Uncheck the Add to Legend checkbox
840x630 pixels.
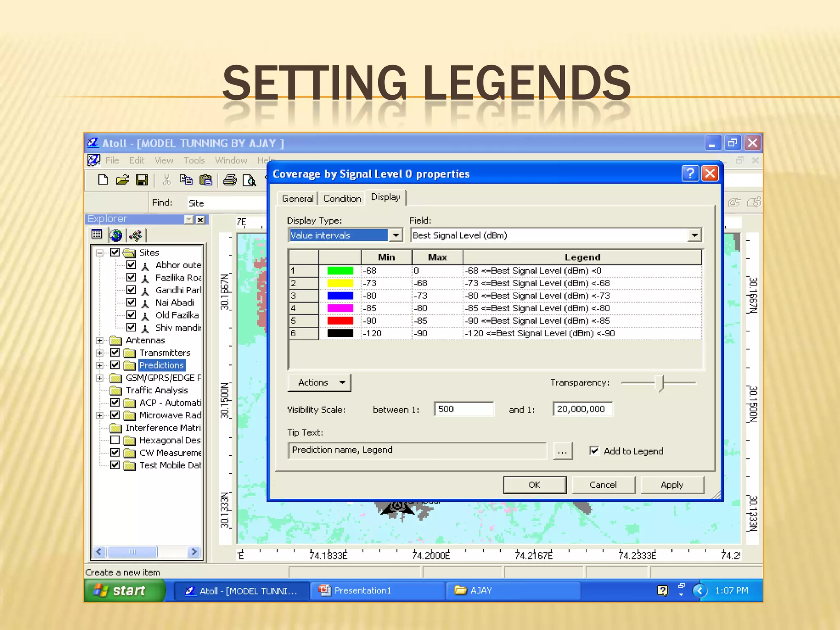[594, 451]
